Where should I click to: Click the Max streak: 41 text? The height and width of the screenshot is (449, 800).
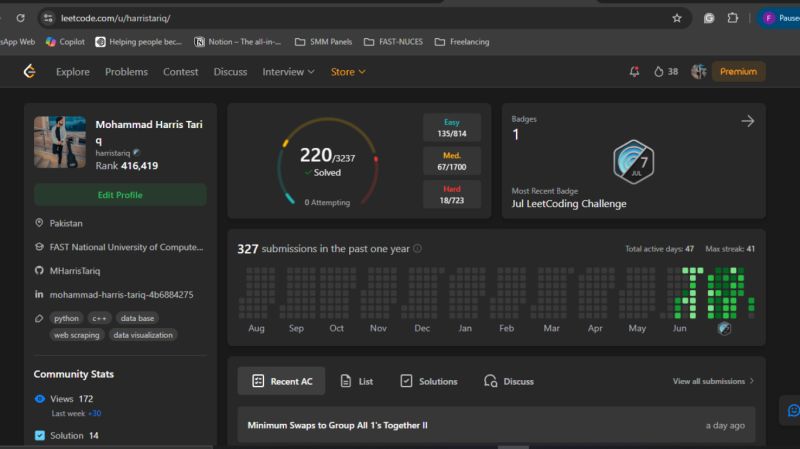(730, 249)
